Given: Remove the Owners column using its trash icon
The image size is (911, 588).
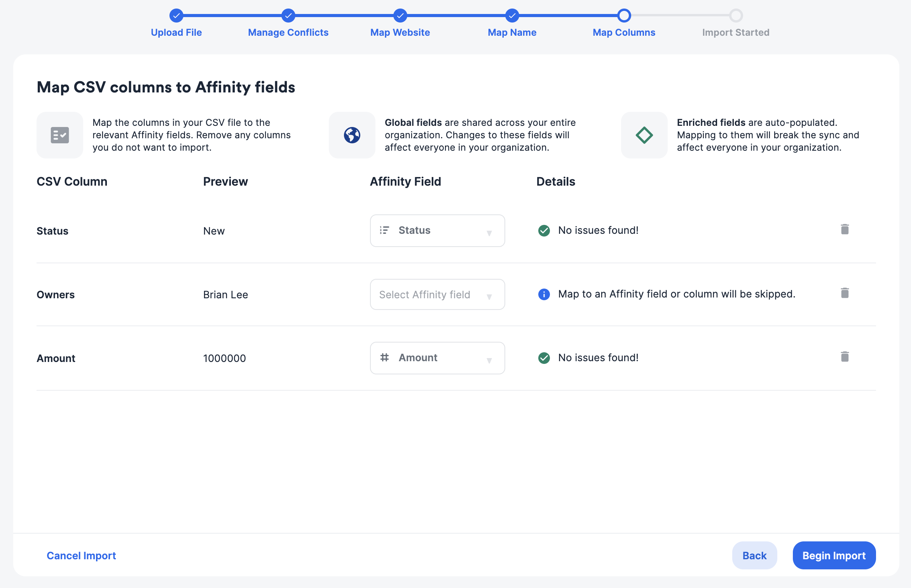Looking at the screenshot, I should coord(844,293).
